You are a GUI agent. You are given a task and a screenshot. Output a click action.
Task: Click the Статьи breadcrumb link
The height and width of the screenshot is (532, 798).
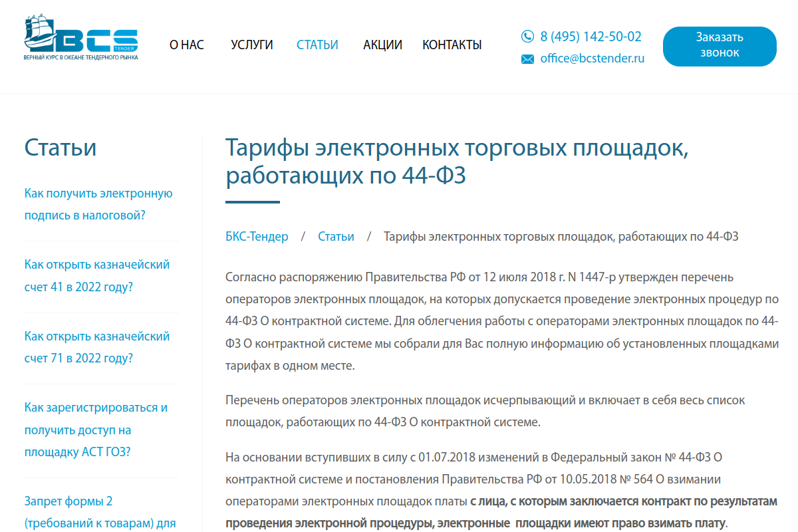pos(336,237)
